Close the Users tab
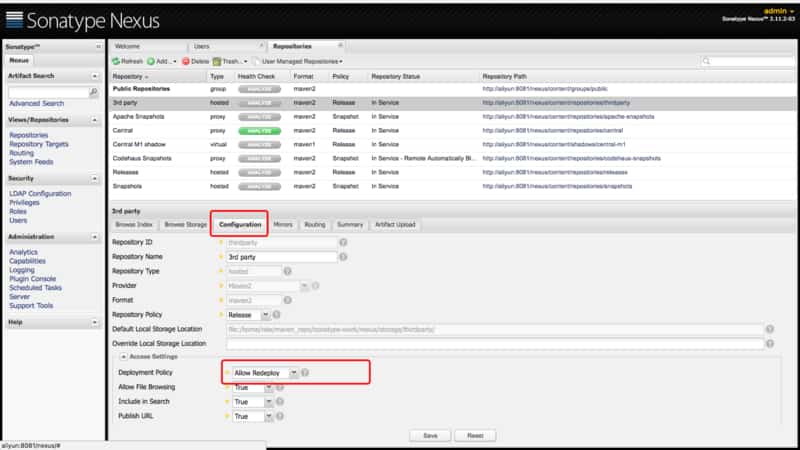Screen dimensions: 800x450 click(261, 46)
